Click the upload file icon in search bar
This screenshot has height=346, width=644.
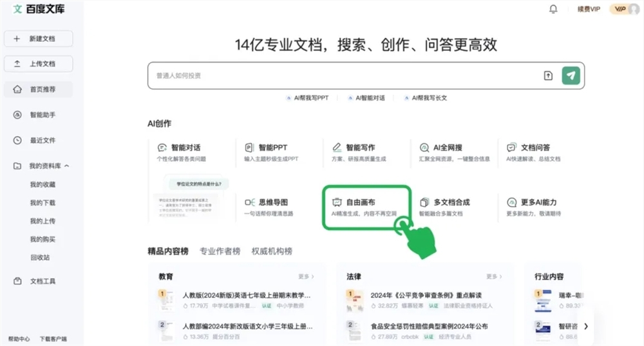pos(548,75)
